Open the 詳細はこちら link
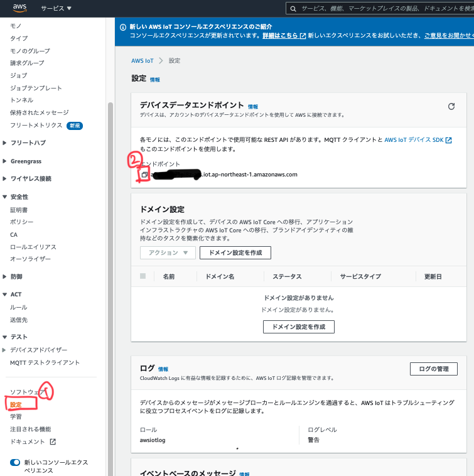474x476 pixels. pyautogui.click(x=284, y=36)
